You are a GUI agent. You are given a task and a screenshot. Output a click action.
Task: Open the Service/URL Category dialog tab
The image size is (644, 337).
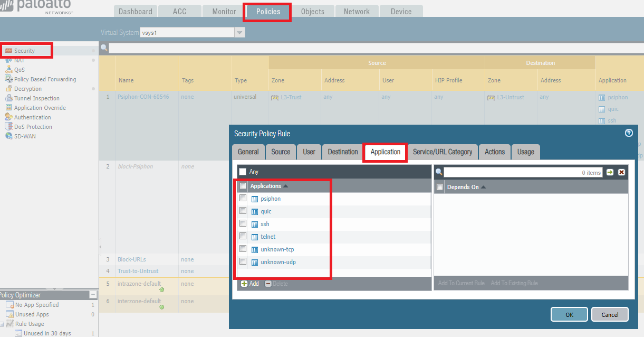443,152
